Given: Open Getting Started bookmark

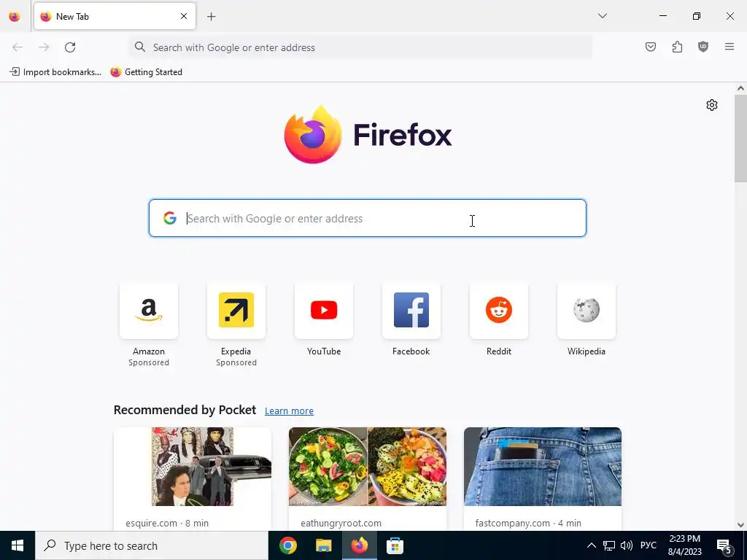Looking at the screenshot, I should pos(146,72).
